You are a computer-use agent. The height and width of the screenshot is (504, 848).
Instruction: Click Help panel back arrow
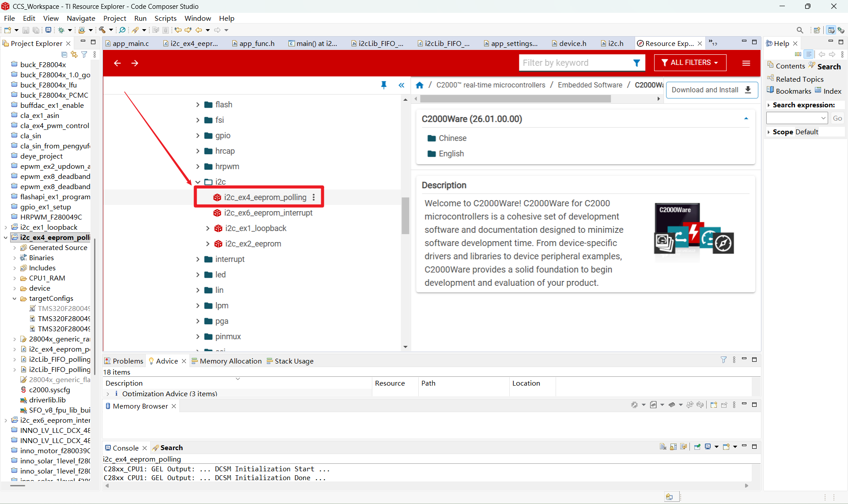pyautogui.click(x=821, y=54)
